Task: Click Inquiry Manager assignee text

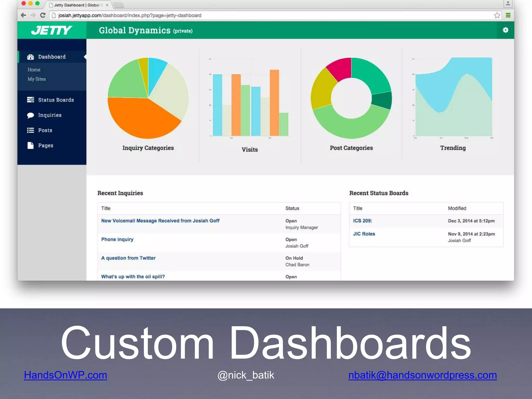Action: point(302,228)
